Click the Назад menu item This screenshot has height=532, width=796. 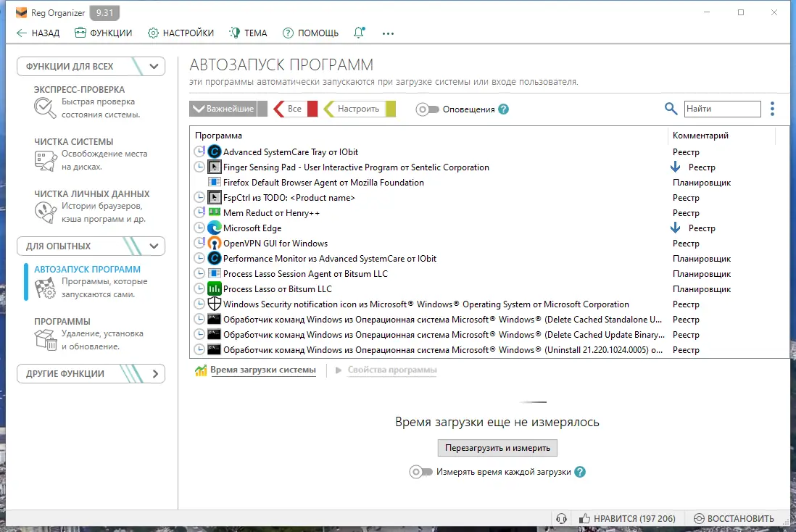coord(38,33)
